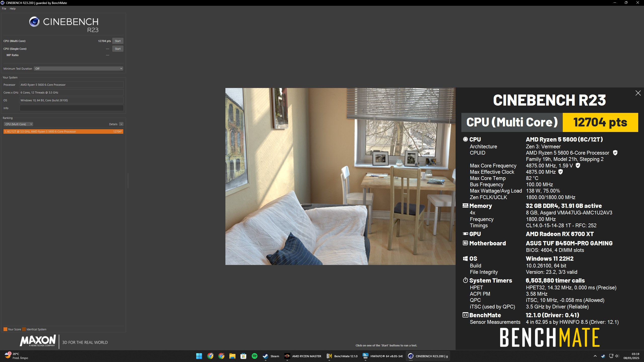644x362 pixels.
Task: Open File Explorer from taskbar
Action: (232, 356)
